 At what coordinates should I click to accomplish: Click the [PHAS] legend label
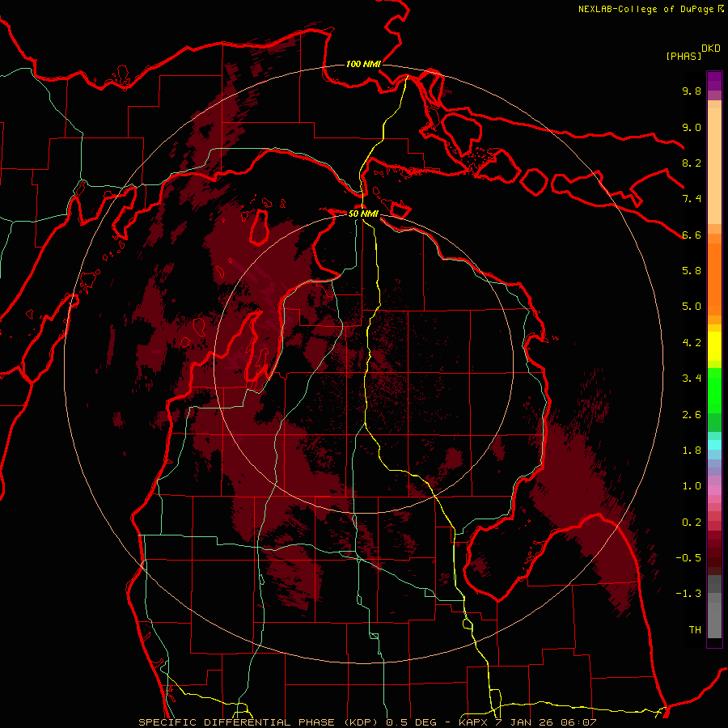tap(684, 56)
